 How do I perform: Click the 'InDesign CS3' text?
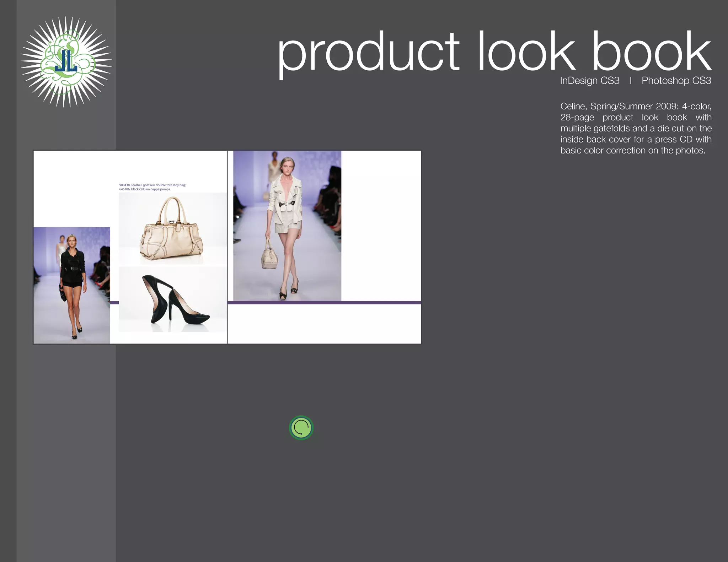(x=590, y=81)
